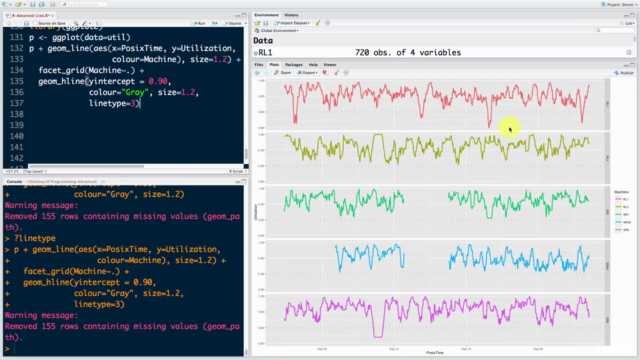The width and height of the screenshot is (640, 360).
Task: Click the plot Zoom button
Action: tap(282, 73)
